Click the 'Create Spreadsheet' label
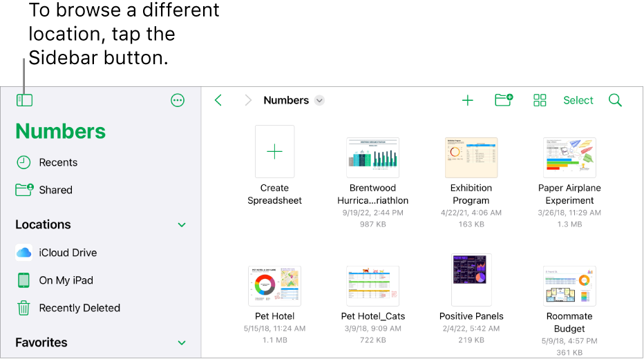The height and width of the screenshot is (359, 644). pos(274,194)
